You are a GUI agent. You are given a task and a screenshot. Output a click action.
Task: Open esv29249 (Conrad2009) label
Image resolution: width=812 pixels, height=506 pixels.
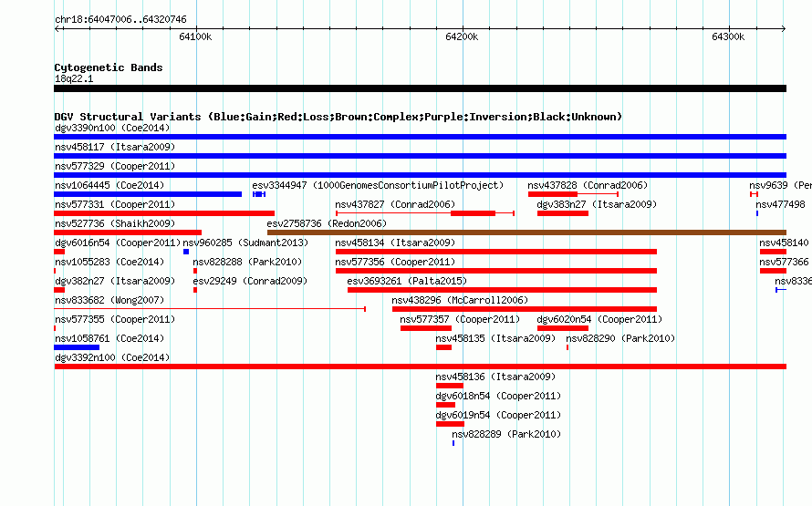point(250,281)
